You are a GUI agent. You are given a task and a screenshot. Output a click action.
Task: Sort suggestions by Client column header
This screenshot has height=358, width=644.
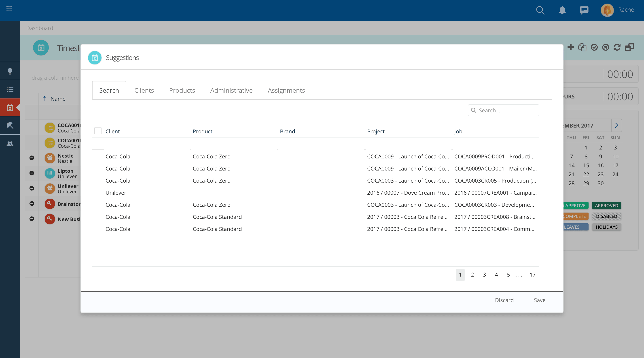point(112,131)
